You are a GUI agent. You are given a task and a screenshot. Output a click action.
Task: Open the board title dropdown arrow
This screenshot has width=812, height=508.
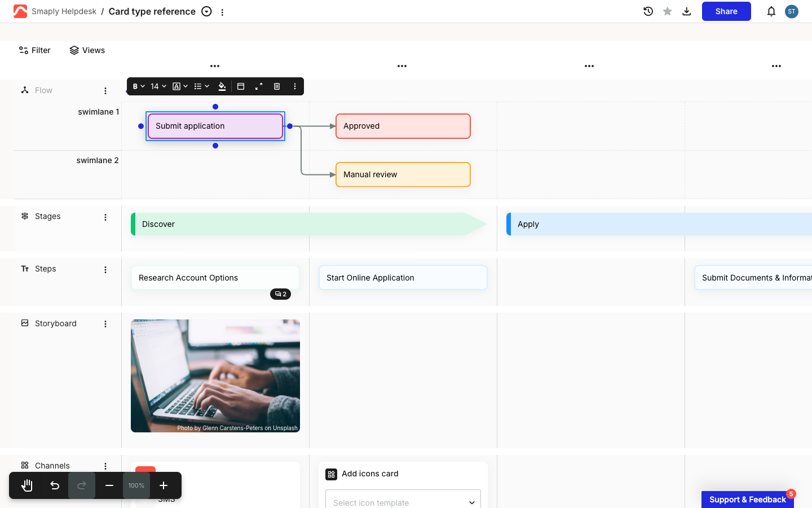pyautogui.click(x=207, y=11)
